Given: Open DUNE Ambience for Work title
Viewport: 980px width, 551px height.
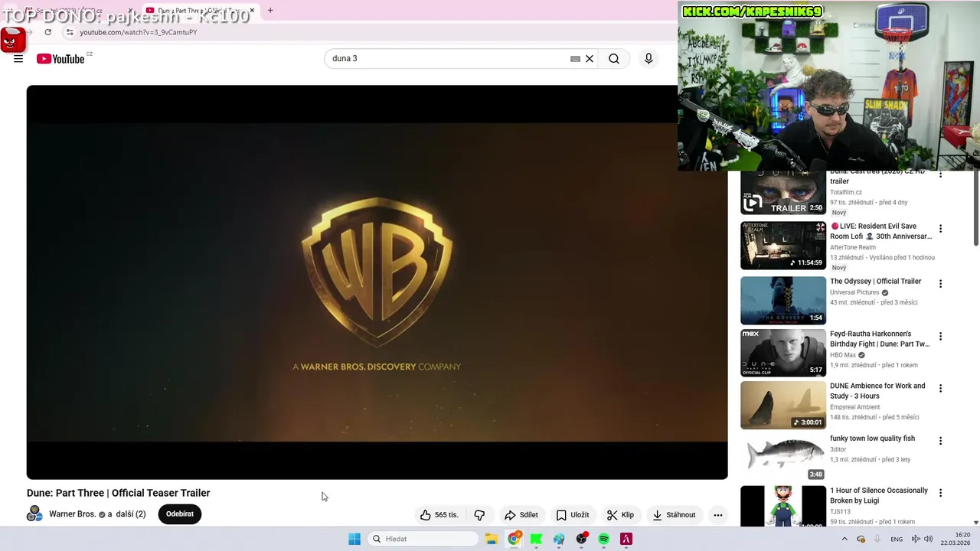Looking at the screenshot, I should [x=877, y=391].
